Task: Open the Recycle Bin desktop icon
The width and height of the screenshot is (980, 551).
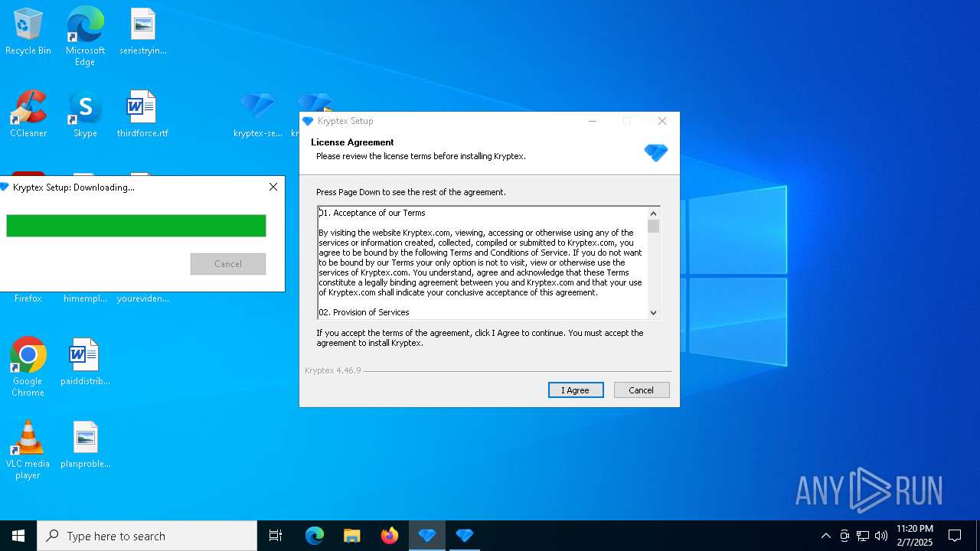Action: click(x=28, y=32)
